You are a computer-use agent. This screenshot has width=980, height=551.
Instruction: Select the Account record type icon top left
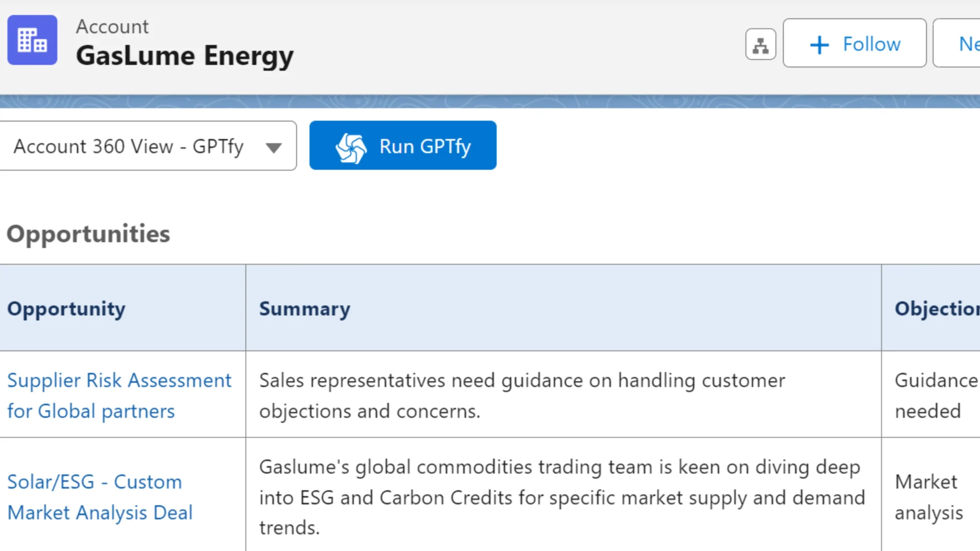(32, 40)
